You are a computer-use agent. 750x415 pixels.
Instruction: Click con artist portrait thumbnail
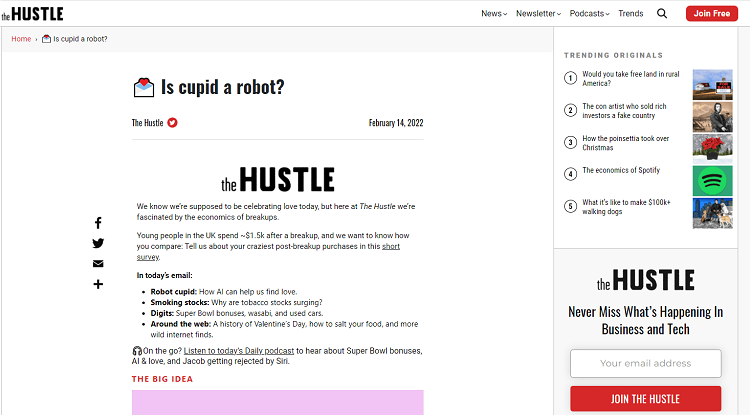[712, 117]
